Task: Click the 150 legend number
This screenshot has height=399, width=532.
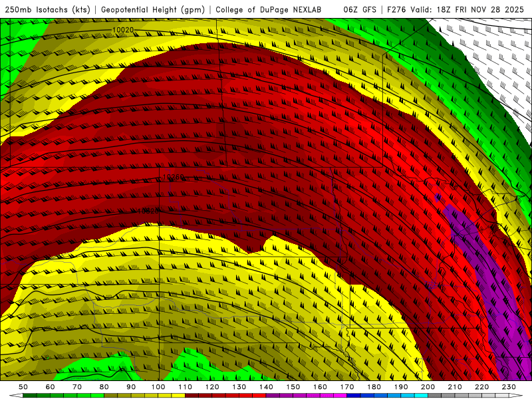Action: click(x=293, y=387)
